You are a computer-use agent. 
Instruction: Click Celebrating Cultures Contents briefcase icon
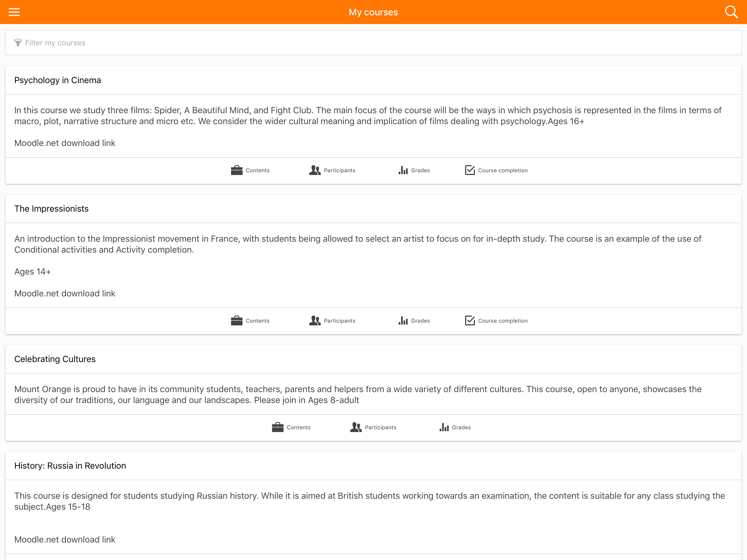[x=278, y=427]
